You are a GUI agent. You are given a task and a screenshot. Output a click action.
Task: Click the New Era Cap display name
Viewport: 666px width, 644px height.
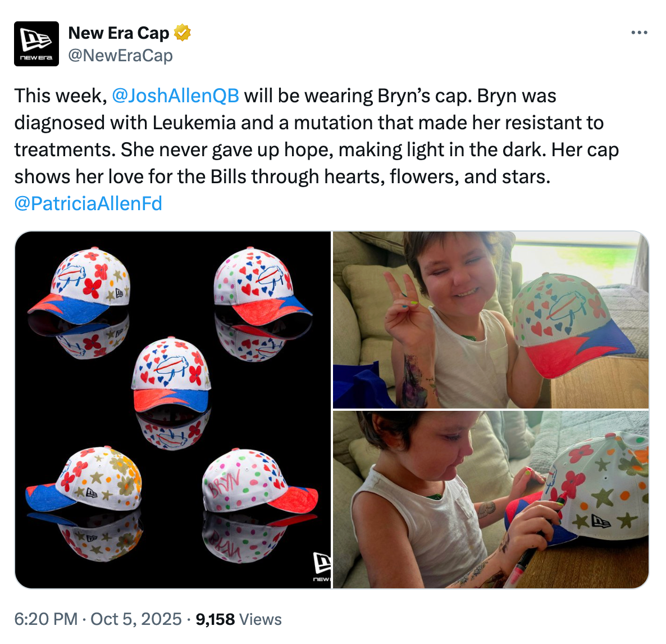[118, 33]
